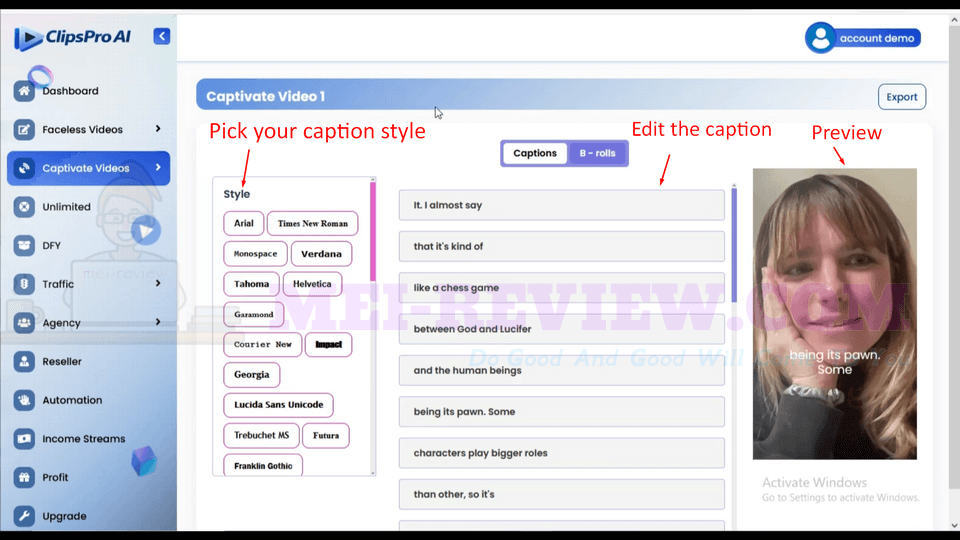Expand the Traffic submenu chevron
The image size is (960, 540).
(x=158, y=283)
